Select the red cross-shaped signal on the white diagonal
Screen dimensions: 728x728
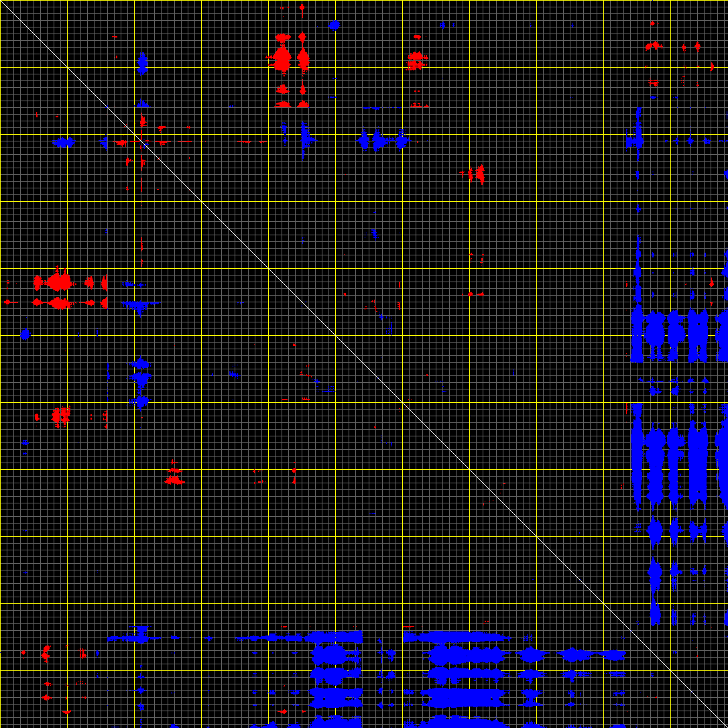pos(142,141)
